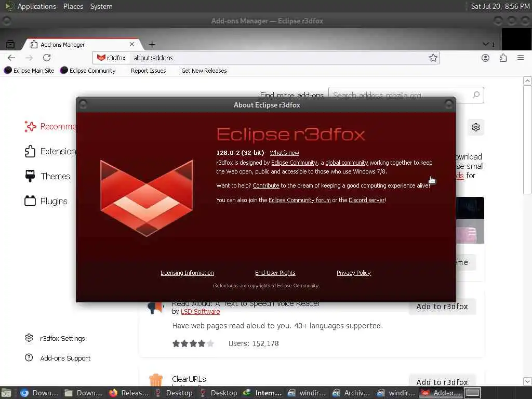Open the LSD Software author link
The image size is (532, 399).
tap(200, 312)
